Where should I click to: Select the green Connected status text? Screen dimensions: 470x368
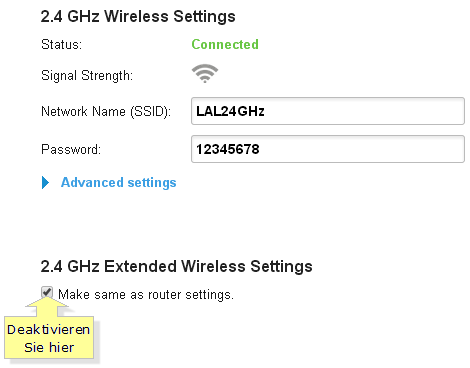[x=225, y=44]
